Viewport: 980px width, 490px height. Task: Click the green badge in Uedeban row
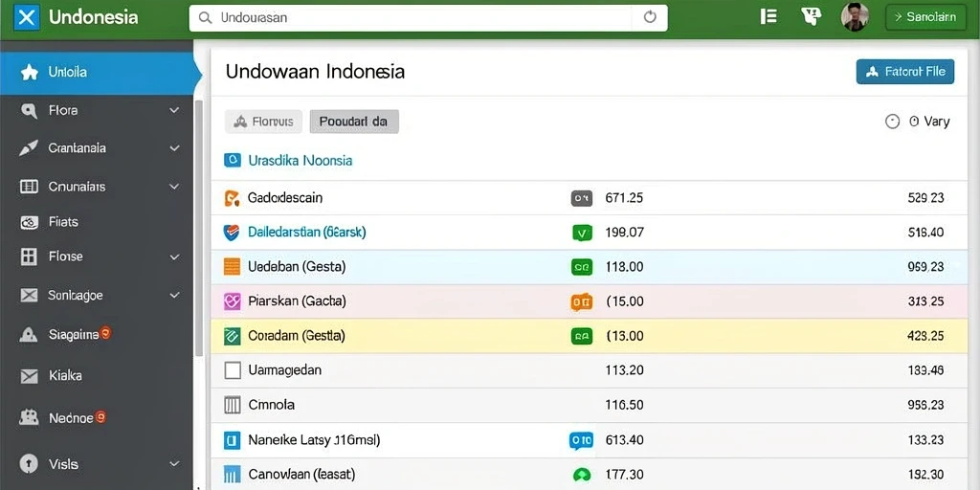(x=581, y=267)
